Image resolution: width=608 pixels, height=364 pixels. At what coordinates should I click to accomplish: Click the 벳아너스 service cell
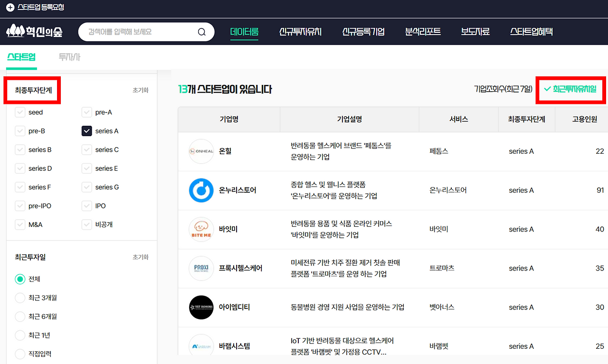(442, 307)
